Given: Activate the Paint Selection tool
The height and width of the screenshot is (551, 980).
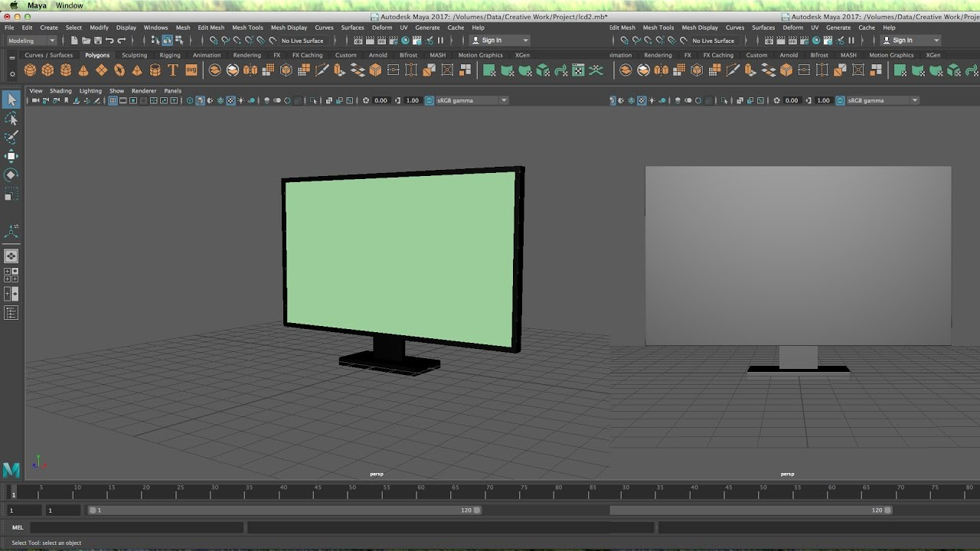Looking at the screenshot, I should (11, 138).
